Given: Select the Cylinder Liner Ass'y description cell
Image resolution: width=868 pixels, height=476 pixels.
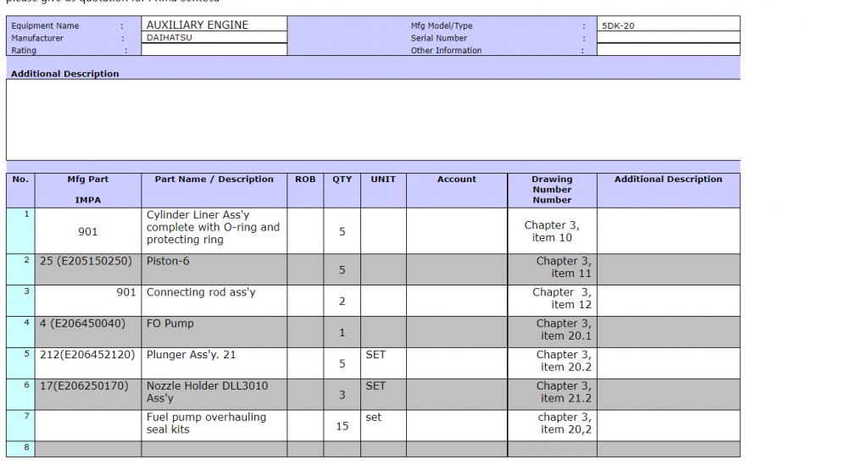Looking at the screenshot, I should pyautogui.click(x=214, y=228).
